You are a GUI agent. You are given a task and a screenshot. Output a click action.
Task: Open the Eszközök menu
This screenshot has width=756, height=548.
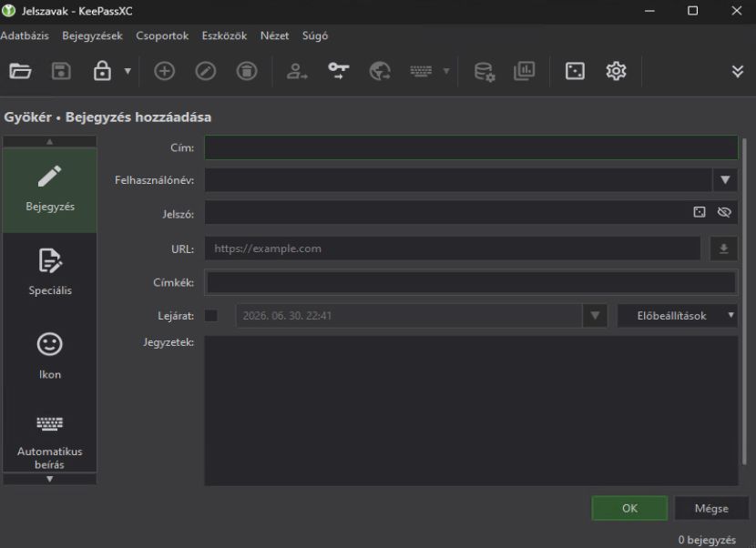click(224, 36)
